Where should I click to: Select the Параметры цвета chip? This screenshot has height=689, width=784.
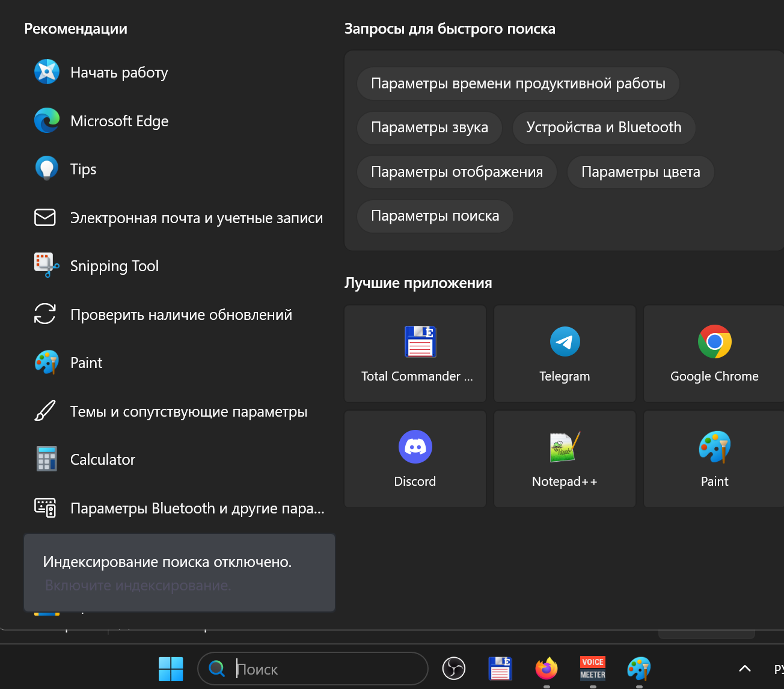(641, 172)
